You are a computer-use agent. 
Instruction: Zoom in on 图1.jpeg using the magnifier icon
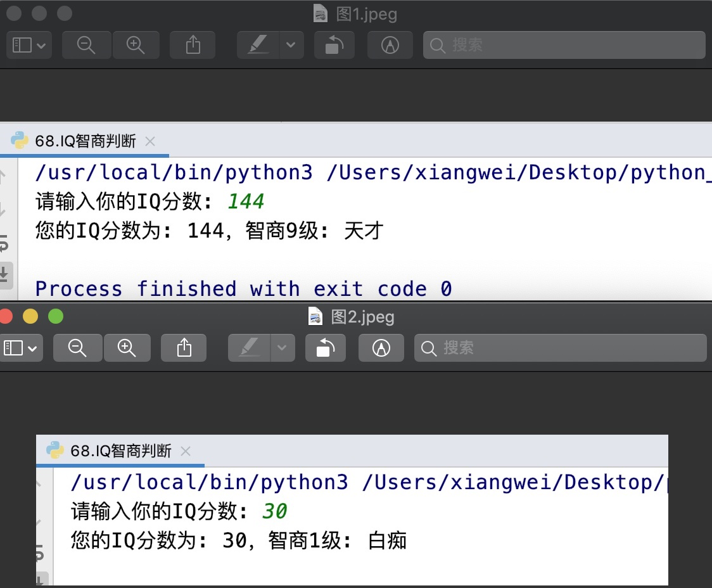136,44
